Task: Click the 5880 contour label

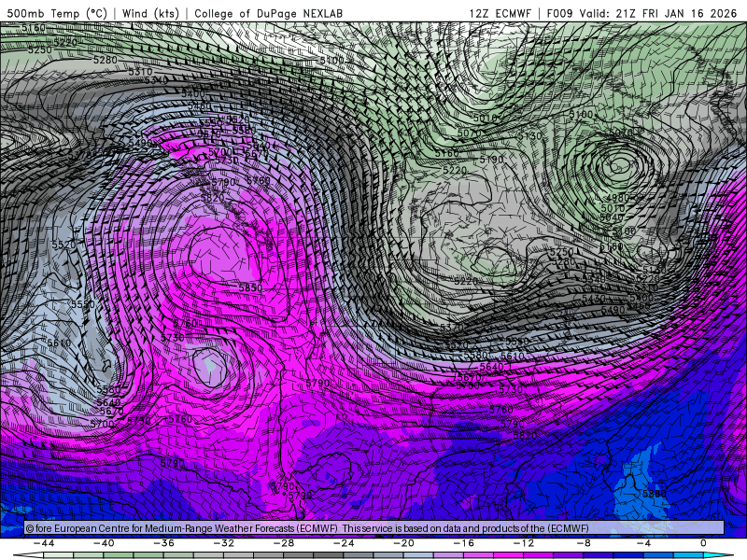Action: 655,494
